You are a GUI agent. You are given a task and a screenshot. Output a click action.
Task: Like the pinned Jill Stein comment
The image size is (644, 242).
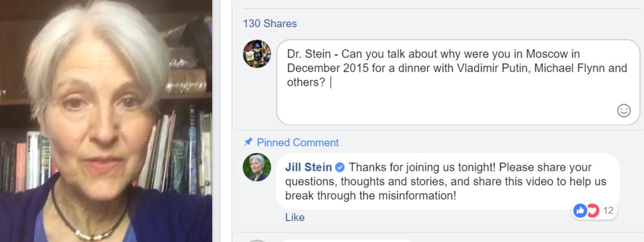coord(294,217)
